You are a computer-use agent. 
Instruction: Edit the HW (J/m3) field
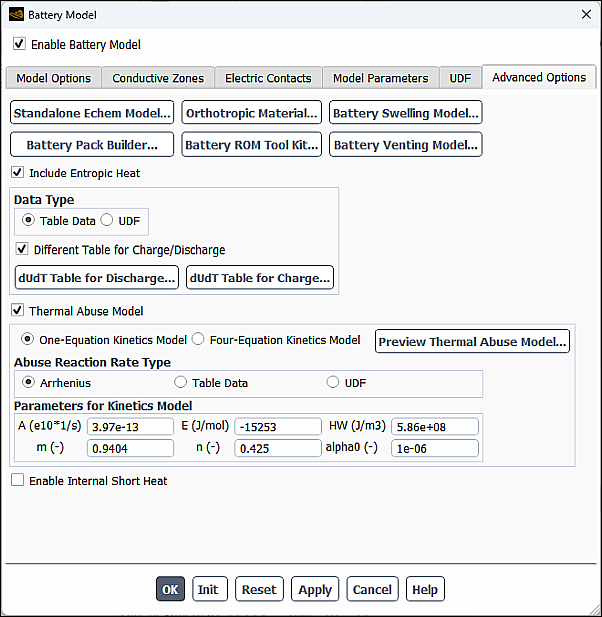[435, 427]
